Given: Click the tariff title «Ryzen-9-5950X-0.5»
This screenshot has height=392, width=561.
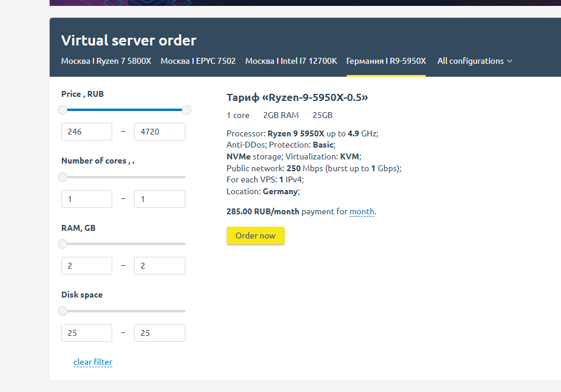Looking at the screenshot, I should click(x=297, y=97).
